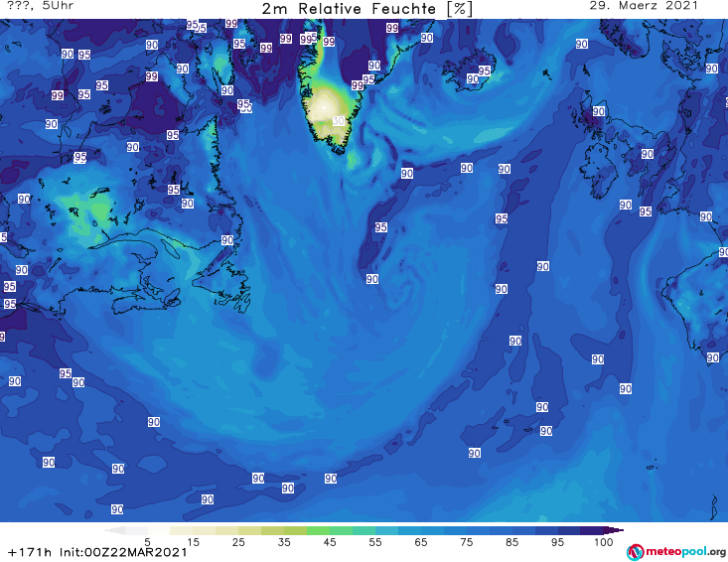Click the "100" tick on the color scale

click(x=603, y=542)
